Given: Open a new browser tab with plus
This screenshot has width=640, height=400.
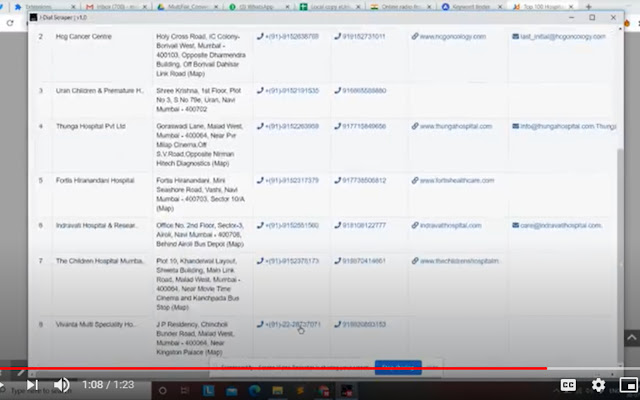Looking at the screenshot, I should (x=588, y=7).
